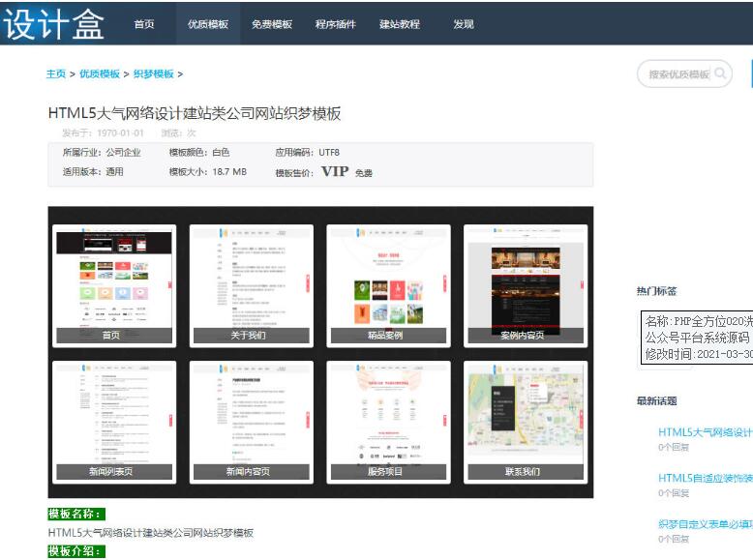Click the 设计盒 site logo

click(x=53, y=24)
